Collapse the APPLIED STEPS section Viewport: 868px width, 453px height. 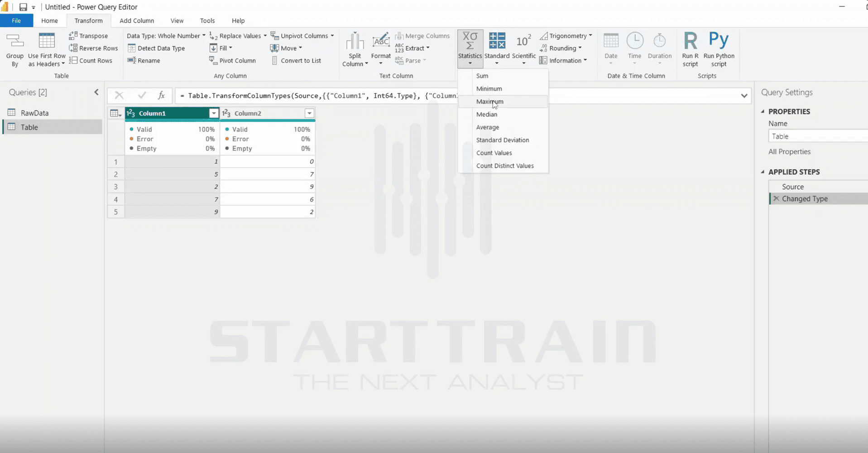(x=762, y=172)
